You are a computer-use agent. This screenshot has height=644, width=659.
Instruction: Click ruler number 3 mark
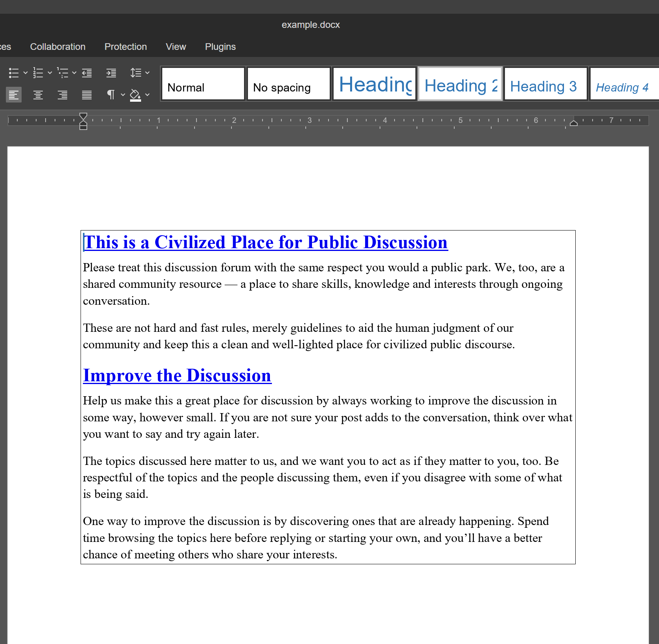click(310, 120)
